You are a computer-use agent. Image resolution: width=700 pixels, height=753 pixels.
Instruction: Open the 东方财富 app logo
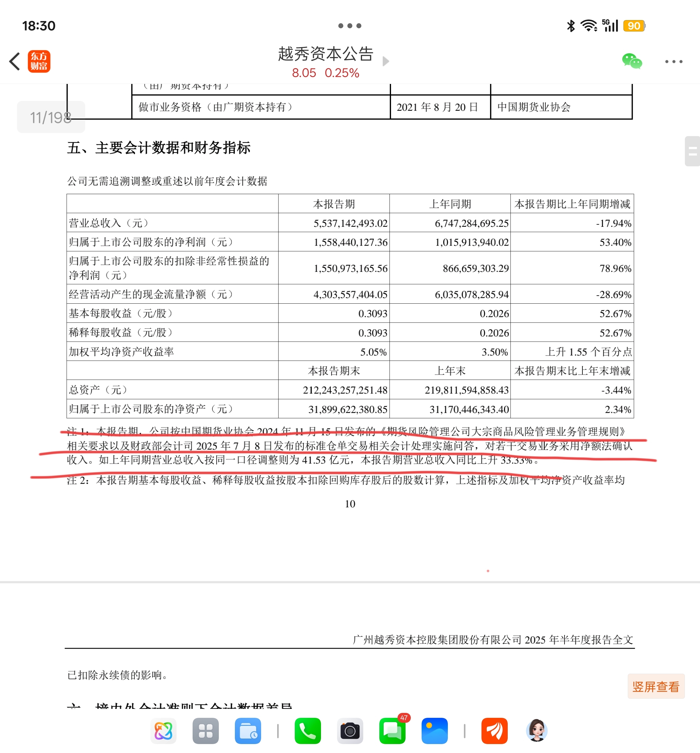39,61
